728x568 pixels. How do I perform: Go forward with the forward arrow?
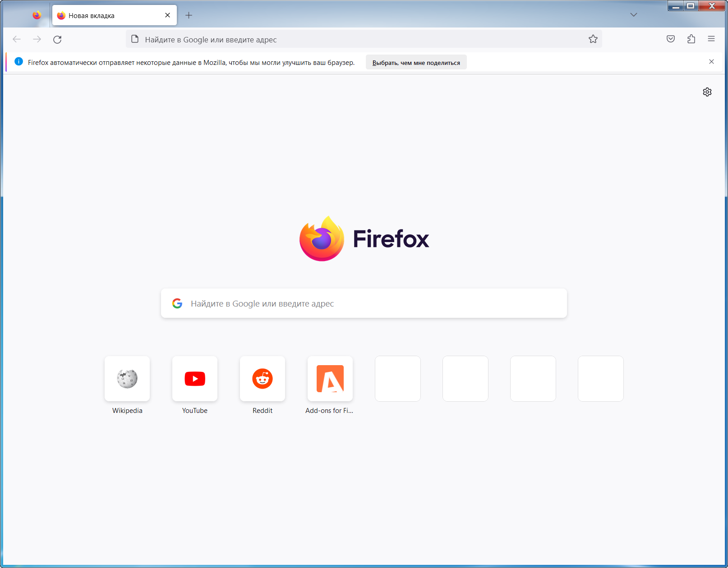tap(37, 39)
